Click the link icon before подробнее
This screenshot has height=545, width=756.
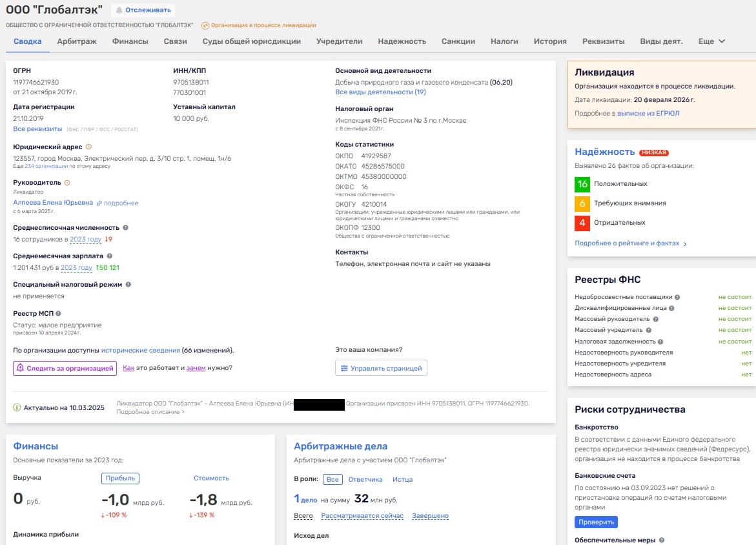tap(99, 203)
